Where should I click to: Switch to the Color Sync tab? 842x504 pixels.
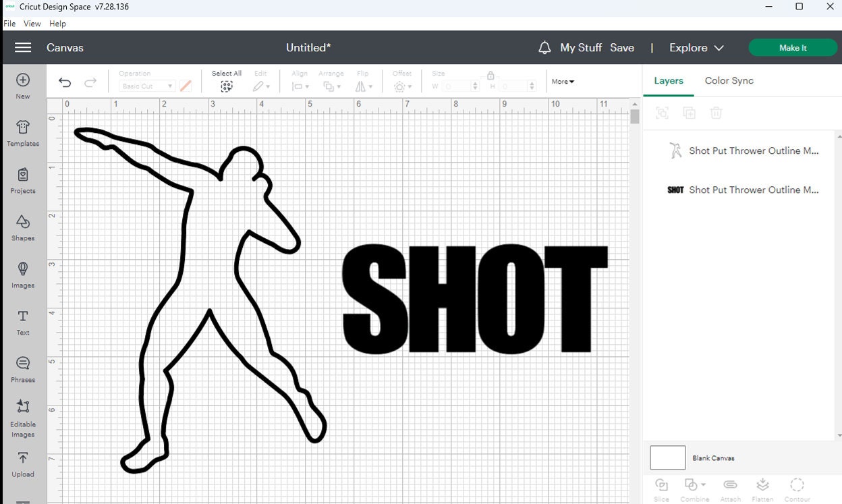tap(729, 80)
